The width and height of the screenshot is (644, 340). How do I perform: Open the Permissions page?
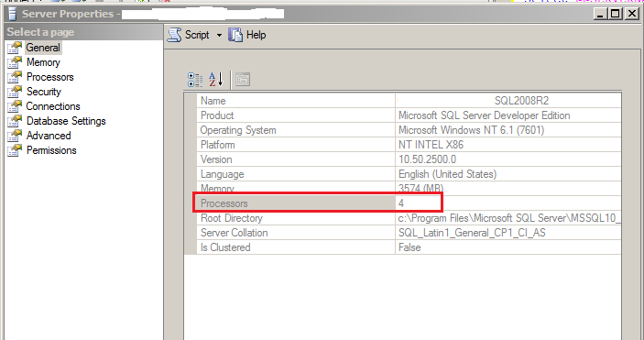click(51, 150)
